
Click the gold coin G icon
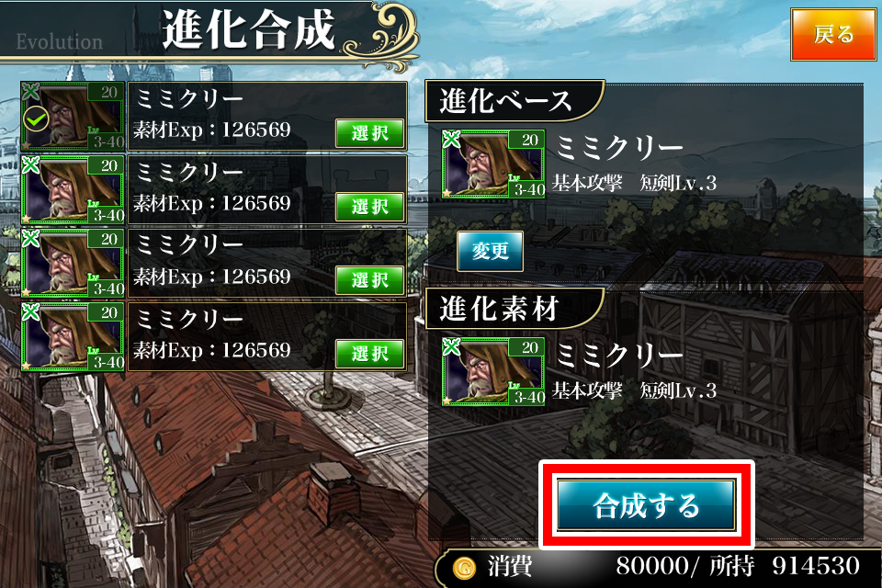[x=464, y=568]
